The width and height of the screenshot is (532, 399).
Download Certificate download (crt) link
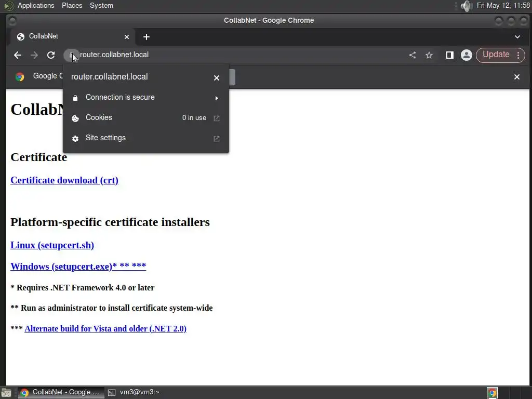(x=64, y=180)
